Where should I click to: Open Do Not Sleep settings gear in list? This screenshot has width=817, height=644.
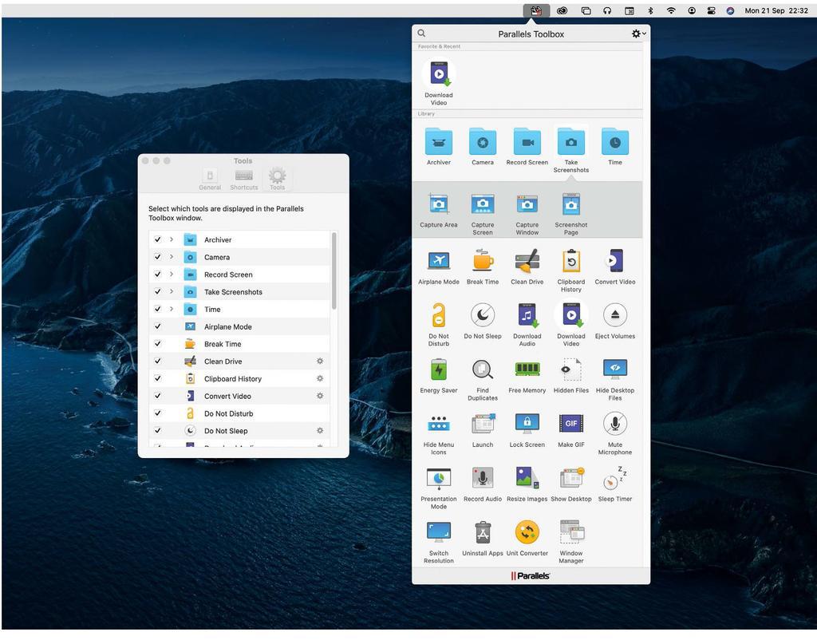pos(320,430)
